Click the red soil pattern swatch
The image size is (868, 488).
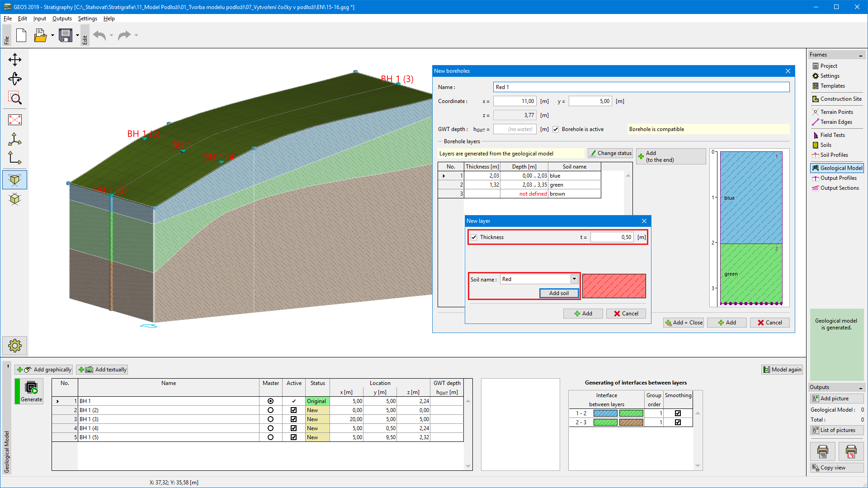coord(614,286)
